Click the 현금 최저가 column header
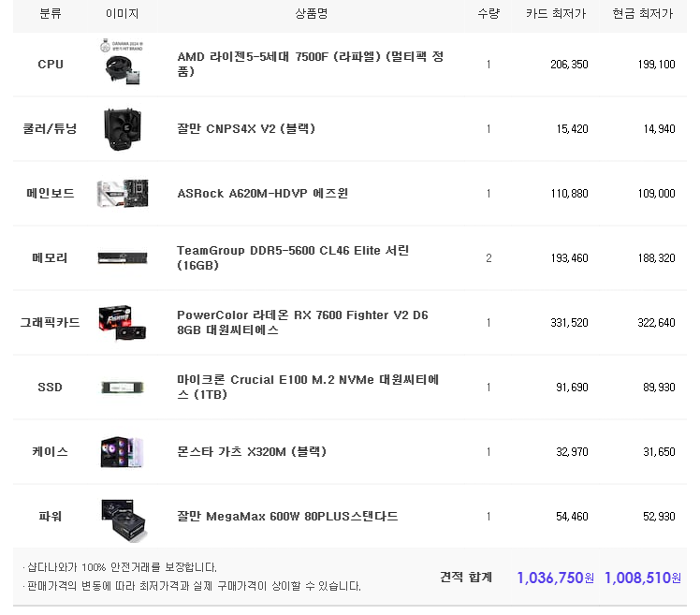 (643, 14)
